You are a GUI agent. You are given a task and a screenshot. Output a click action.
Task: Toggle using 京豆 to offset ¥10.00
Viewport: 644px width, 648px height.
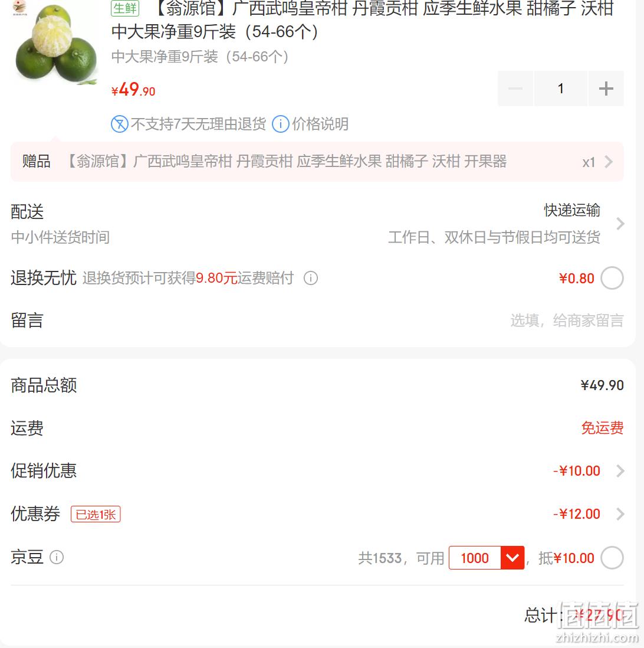612,558
